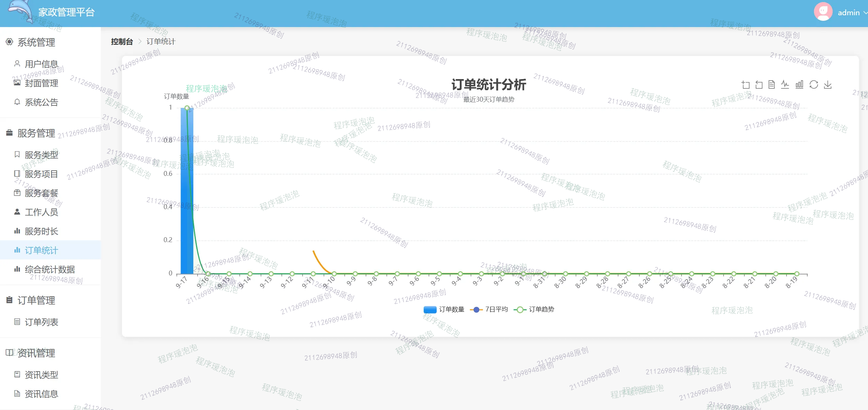Open 订单列表 in sidebar

(x=41, y=322)
